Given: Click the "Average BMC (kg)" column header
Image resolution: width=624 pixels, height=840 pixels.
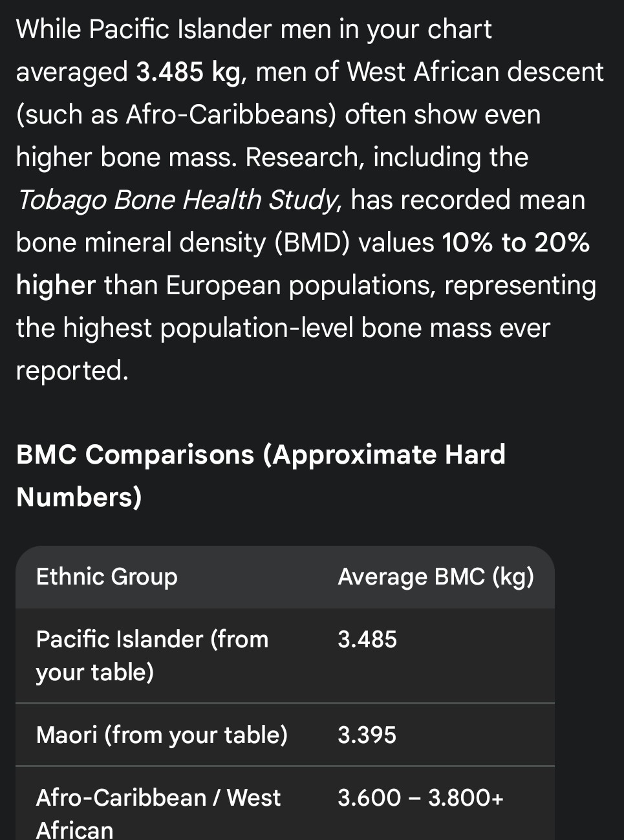Looking at the screenshot, I should click(x=435, y=577).
